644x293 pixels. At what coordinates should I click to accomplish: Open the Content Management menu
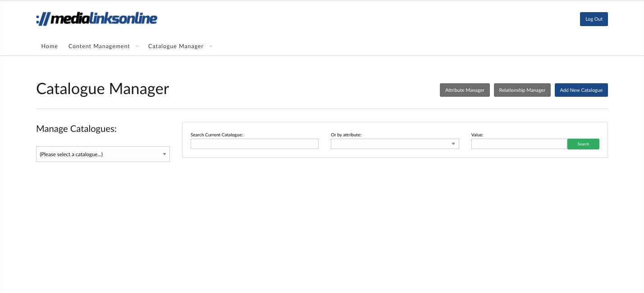(99, 46)
